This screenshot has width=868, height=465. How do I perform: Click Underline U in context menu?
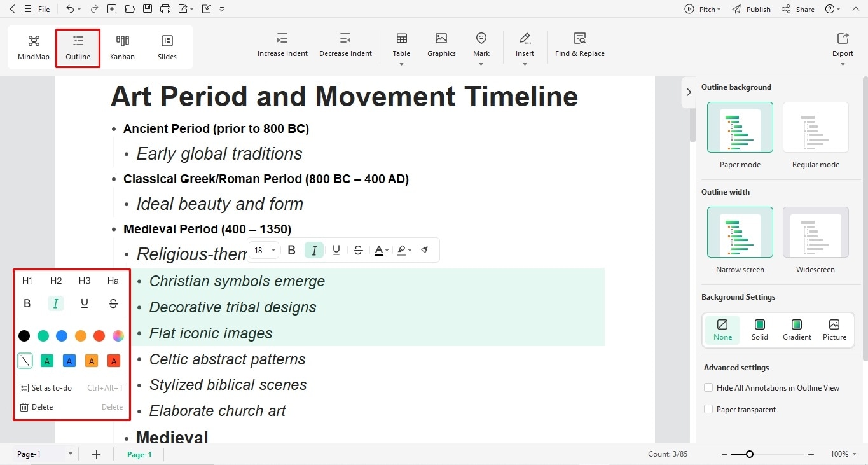85,303
